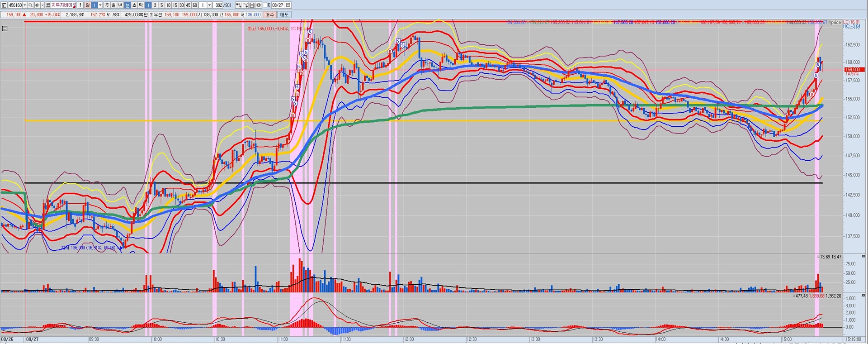Click the add-indicator icon with plus
This screenshot has width=868, height=344.
tap(238, 5)
